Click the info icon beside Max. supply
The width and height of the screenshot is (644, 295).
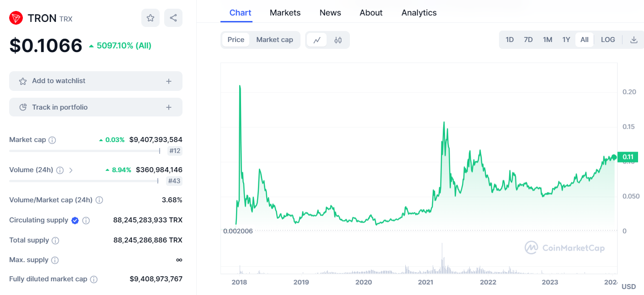click(55, 260)
